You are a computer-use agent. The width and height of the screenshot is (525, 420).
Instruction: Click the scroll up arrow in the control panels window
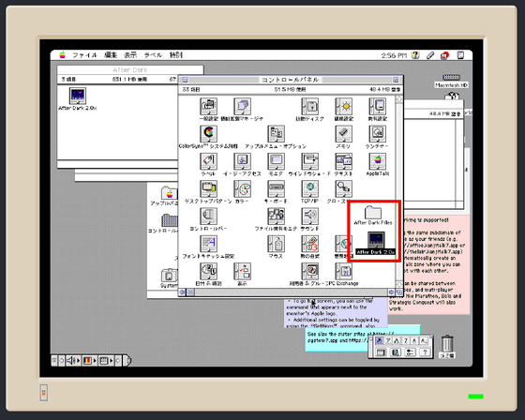coord(399,99)
